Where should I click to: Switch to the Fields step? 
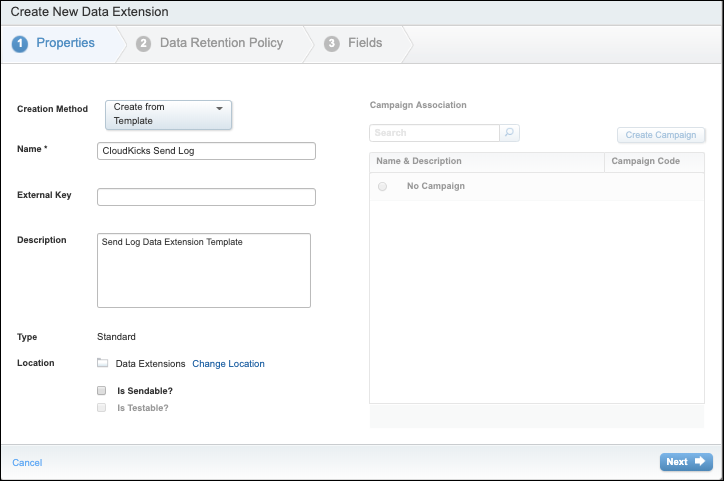365,43
